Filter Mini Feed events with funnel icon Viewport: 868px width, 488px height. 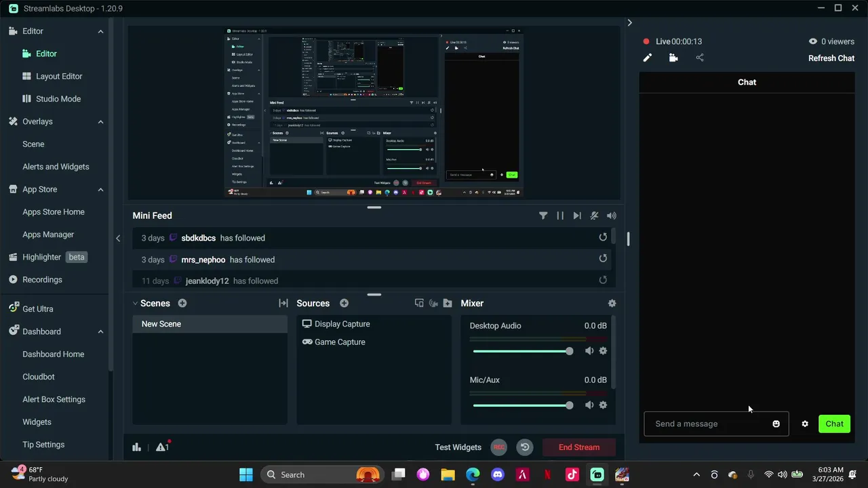[x=543, y=216]
